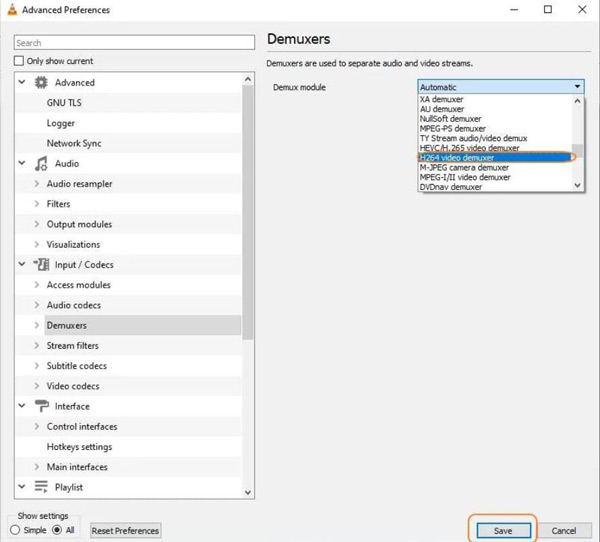
Task: Click the Playlist list icon
Action: [x=41, y=486]
